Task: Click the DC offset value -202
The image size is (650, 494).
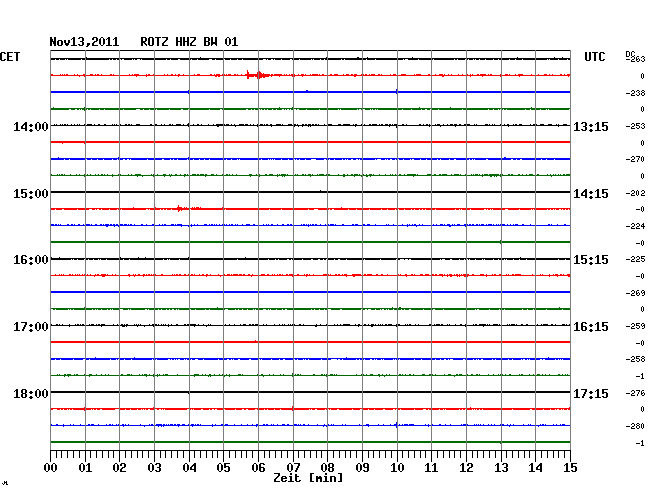Action: [635, 193]
